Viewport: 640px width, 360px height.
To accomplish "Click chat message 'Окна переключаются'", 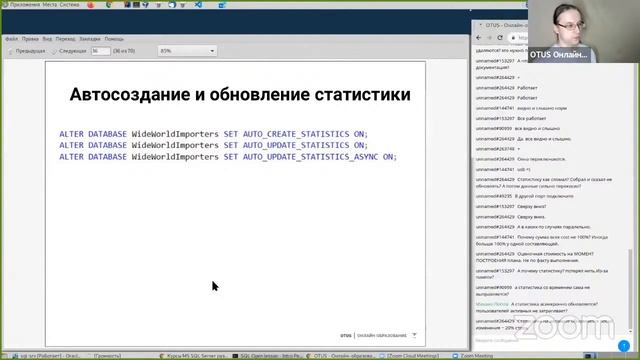I will click(541, 159).
